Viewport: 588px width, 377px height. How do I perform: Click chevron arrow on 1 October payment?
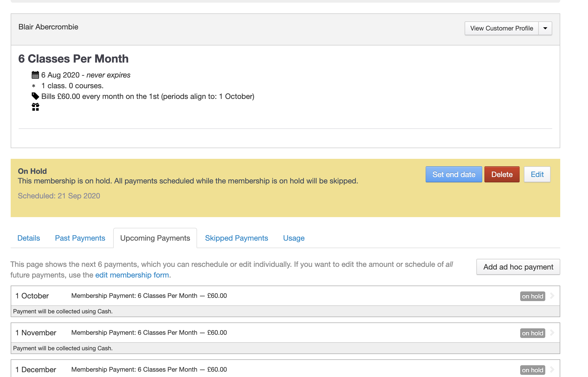coord(552,296)
